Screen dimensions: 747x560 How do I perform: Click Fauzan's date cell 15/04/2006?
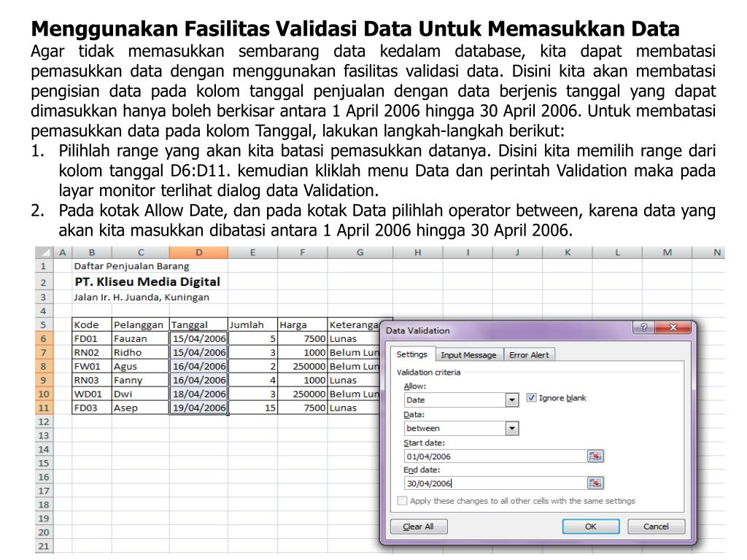[198, 338]
